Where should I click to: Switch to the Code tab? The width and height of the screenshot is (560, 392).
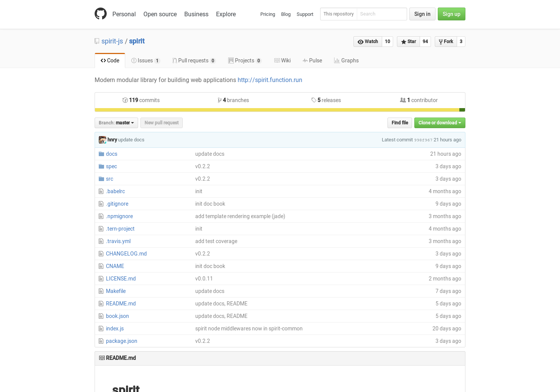pyautogui.click(x=110, y=60)
